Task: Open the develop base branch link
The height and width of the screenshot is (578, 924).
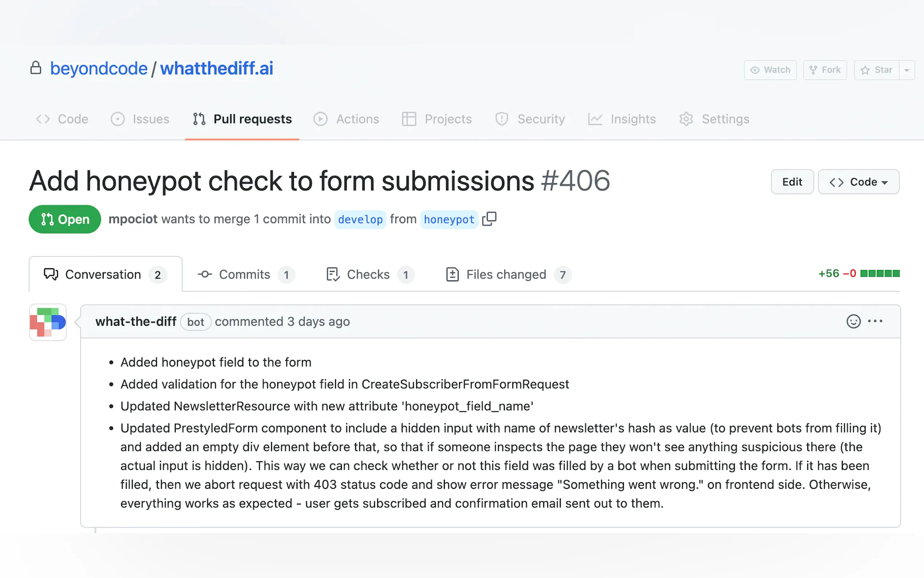Action: click(360, 219)
